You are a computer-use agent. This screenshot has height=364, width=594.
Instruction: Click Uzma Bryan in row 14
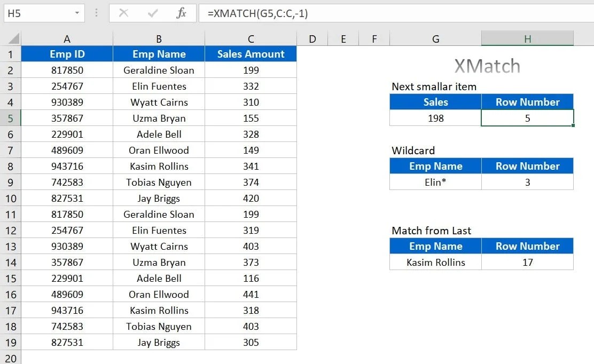(x=159, y=262)
